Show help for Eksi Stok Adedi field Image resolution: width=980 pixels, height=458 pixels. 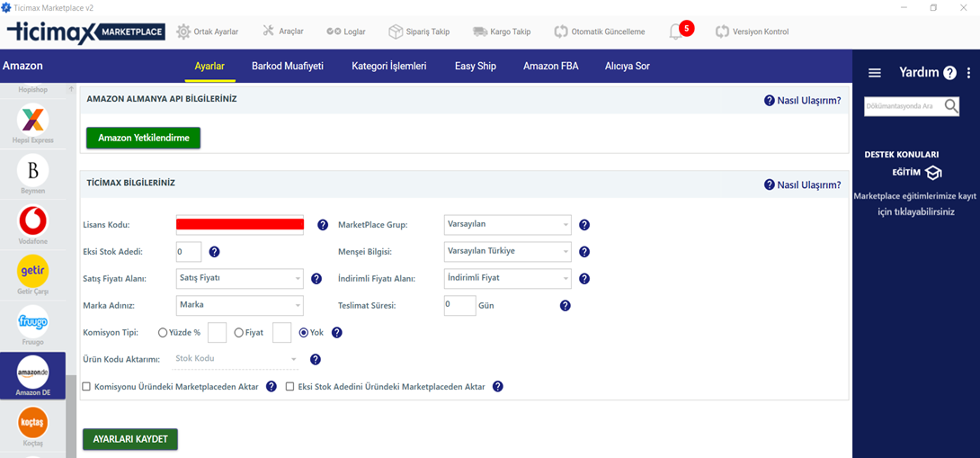(214, 252)
